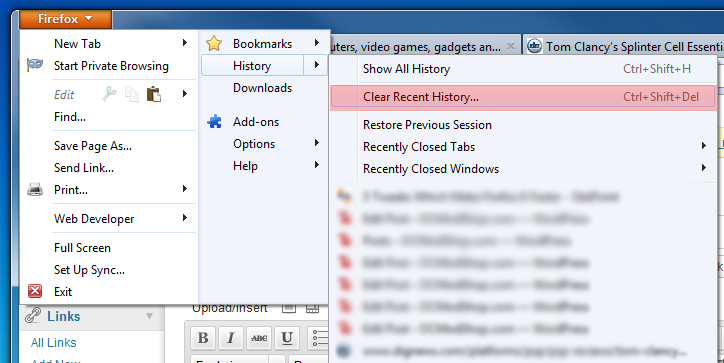Open Downloads from the menu
The width and height of the screenshot is (724, 363).
262,88
